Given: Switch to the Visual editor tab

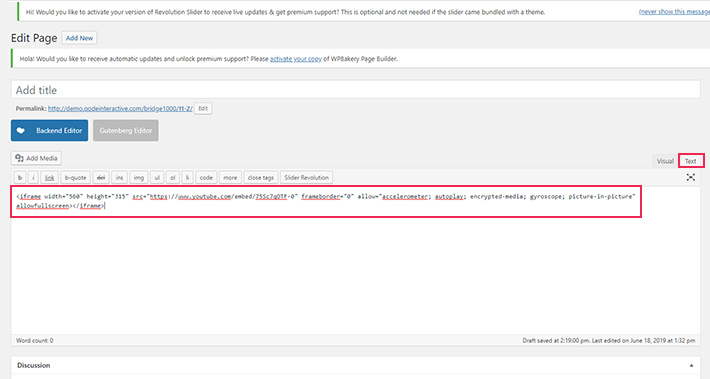Looking at the screenshot, I should pyautogui.click(x=665, y=161).
